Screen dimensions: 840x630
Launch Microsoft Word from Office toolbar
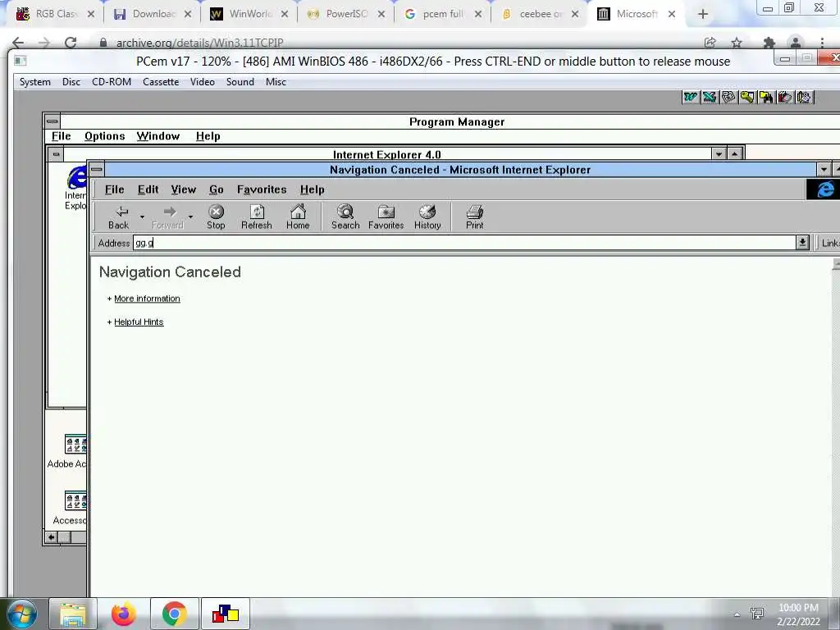point(691,97)
